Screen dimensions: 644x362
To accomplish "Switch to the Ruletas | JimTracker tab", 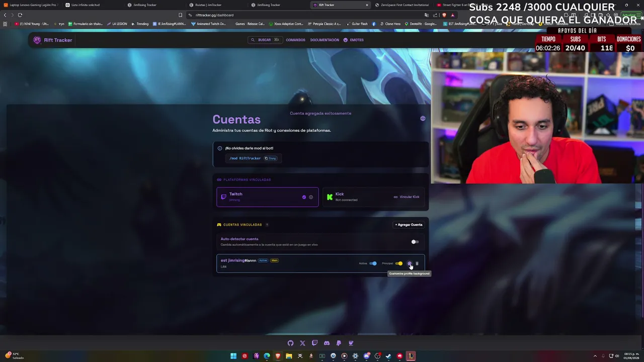I will pyautogui.click(x=217, y=5).
